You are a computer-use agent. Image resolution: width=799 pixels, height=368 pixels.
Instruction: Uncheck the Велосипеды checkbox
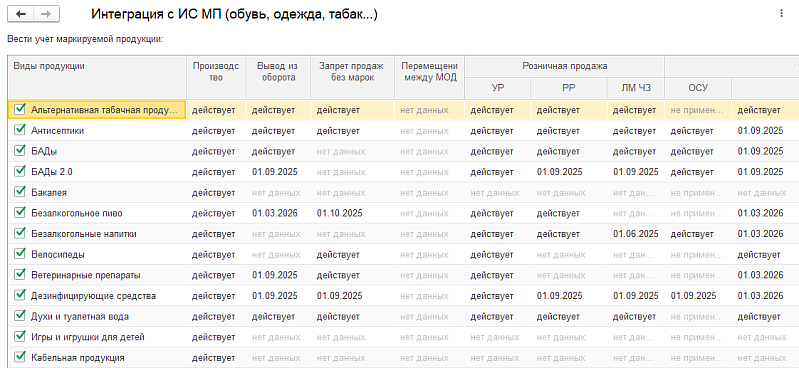pos(20,254)
